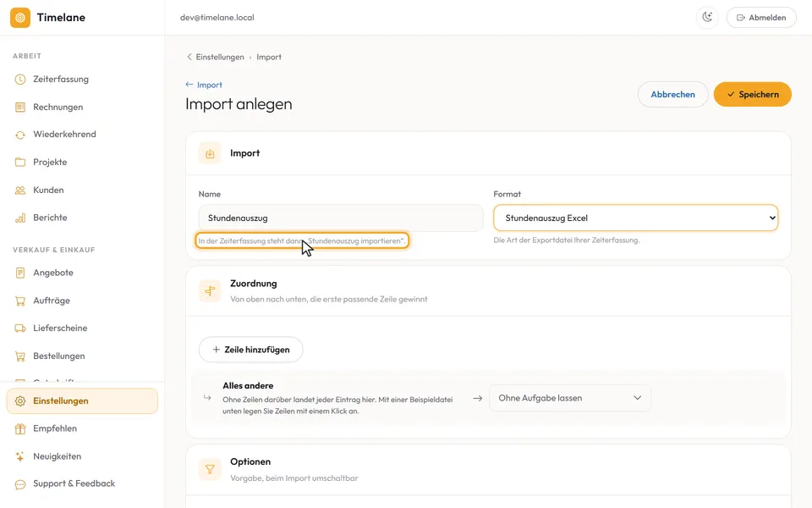Open Berichte in the sidebar
812x508 pixels.
(x=82, y=218)
